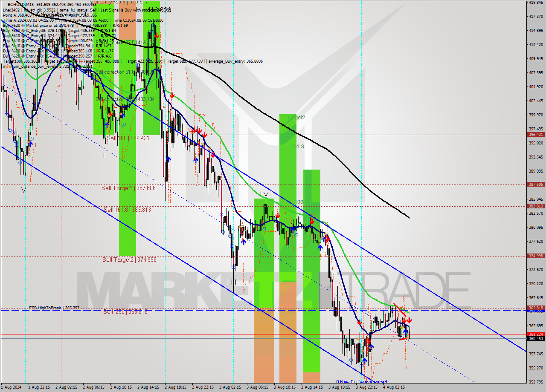Click the '3 Aug 02:15' time axis label

coord(230,388)
